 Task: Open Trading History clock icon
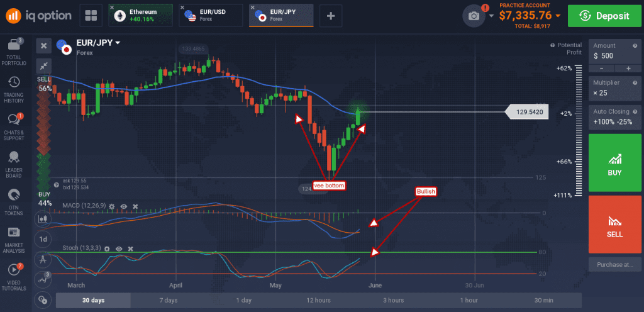14,82
